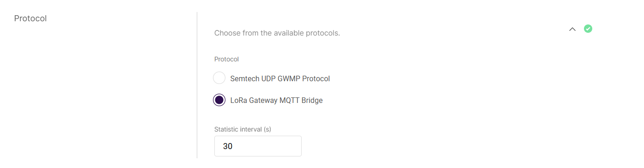Click the Semtech UDP GWMP Protocol label text
Screen dimensions: 644x168
click(280, 78)
